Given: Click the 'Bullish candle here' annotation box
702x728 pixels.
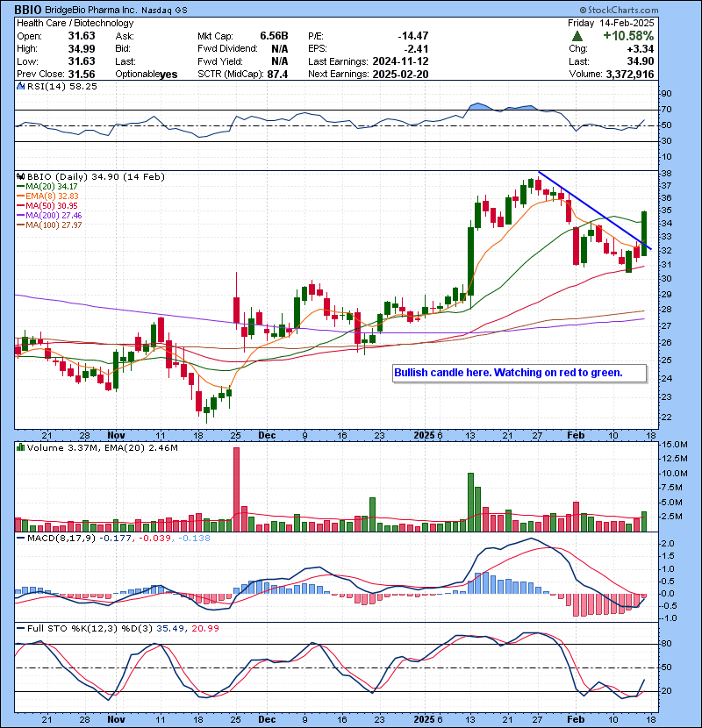Looking at the screenshot, I should tap(519, 373).
